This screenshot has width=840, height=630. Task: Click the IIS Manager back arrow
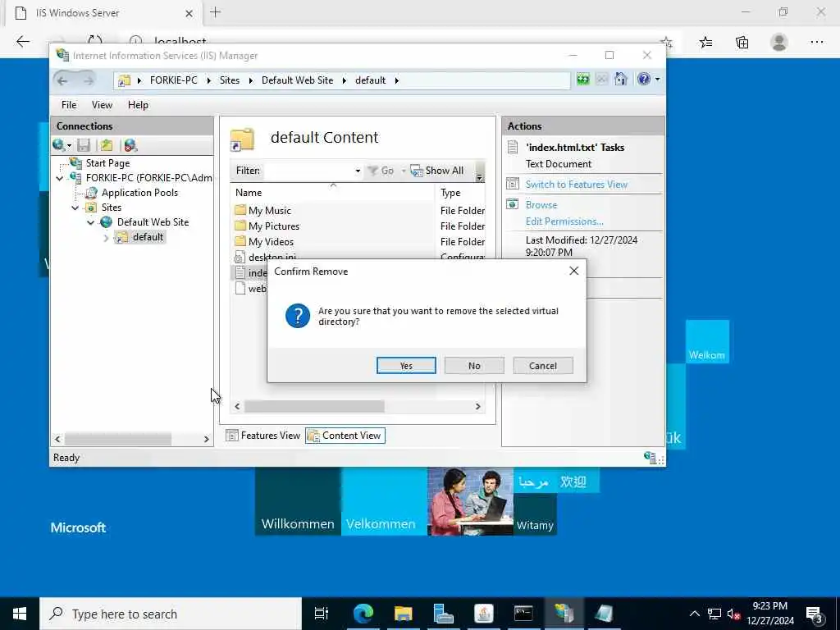62,80
